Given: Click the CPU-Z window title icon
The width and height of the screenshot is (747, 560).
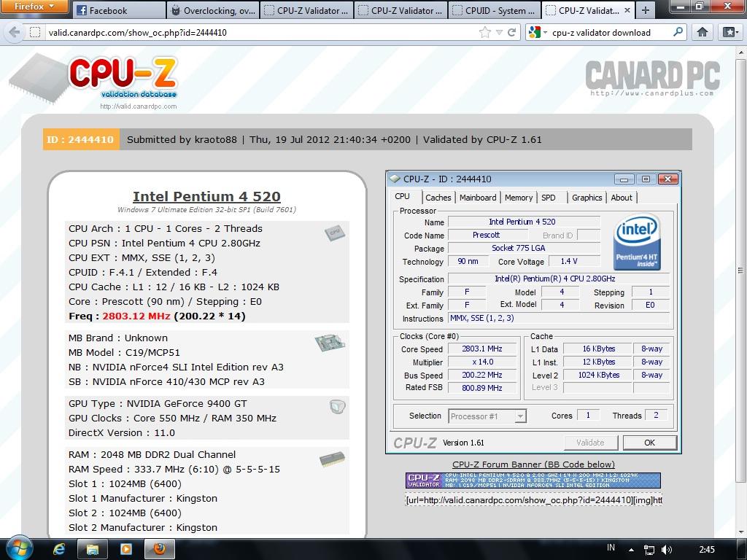Looking at the screenshot, I should (395, 179).
